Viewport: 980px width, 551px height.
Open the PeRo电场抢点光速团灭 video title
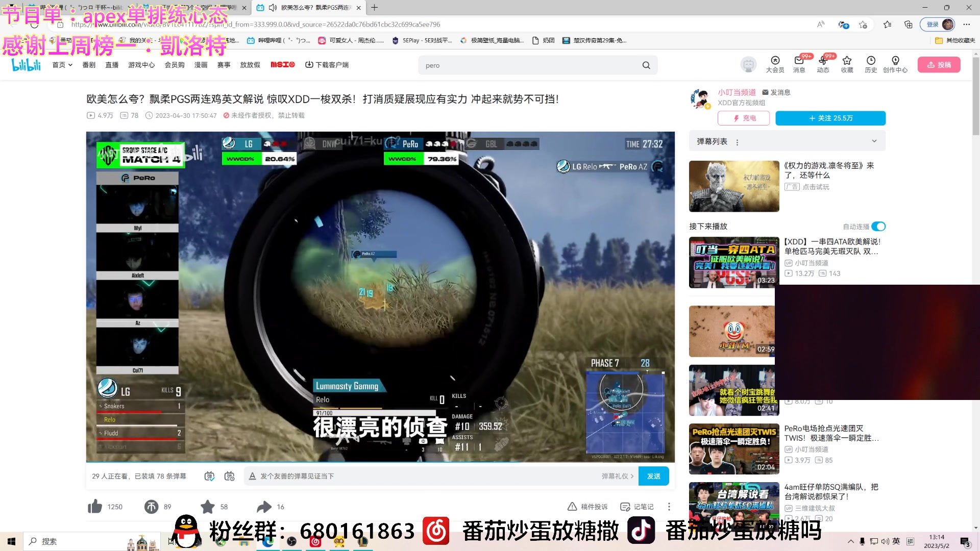click(x=831, y=433)
